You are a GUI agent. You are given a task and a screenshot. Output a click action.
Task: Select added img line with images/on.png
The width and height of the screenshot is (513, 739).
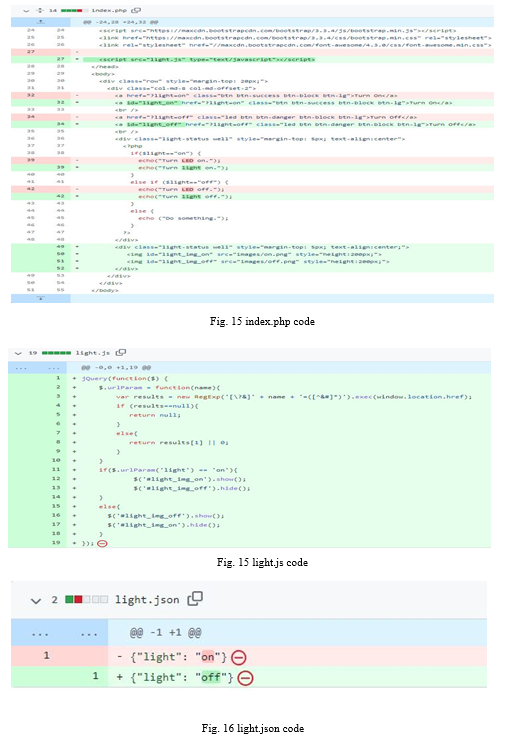click(x=254, y=254)
